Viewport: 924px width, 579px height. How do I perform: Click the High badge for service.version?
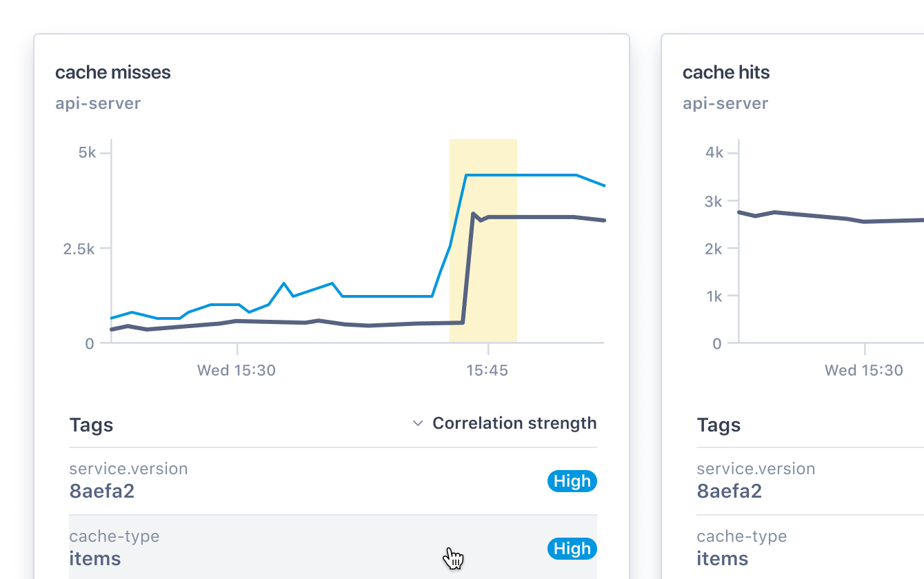[x=572, y=481]
